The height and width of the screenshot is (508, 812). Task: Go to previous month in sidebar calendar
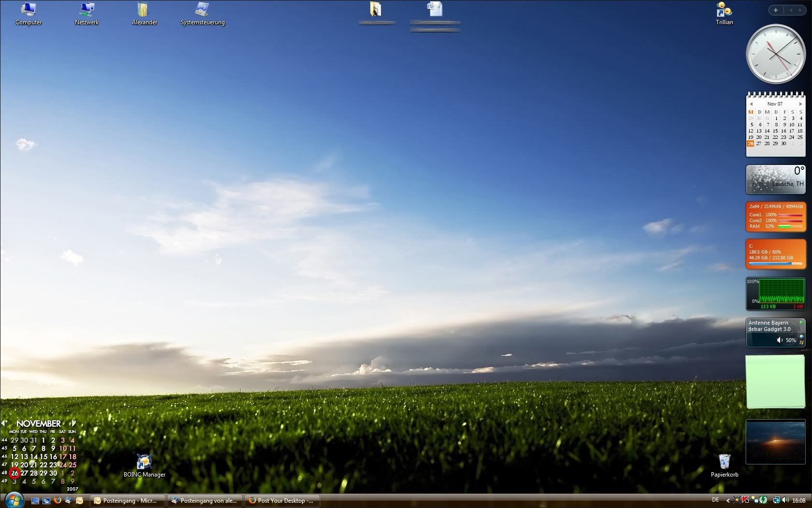tap(751, 104)
